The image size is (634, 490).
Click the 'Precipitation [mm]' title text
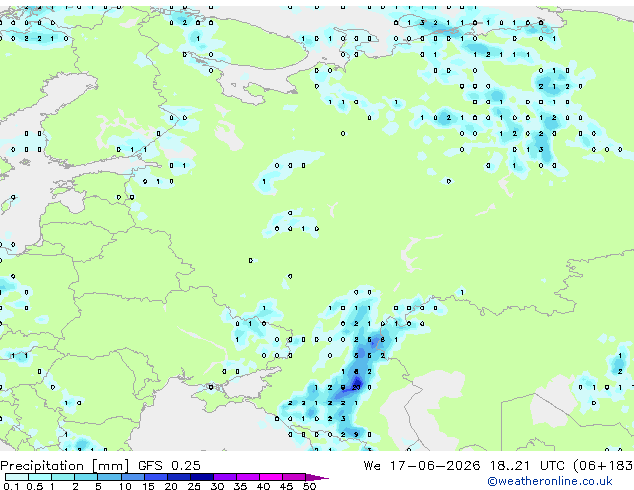(x=64, y=466)
